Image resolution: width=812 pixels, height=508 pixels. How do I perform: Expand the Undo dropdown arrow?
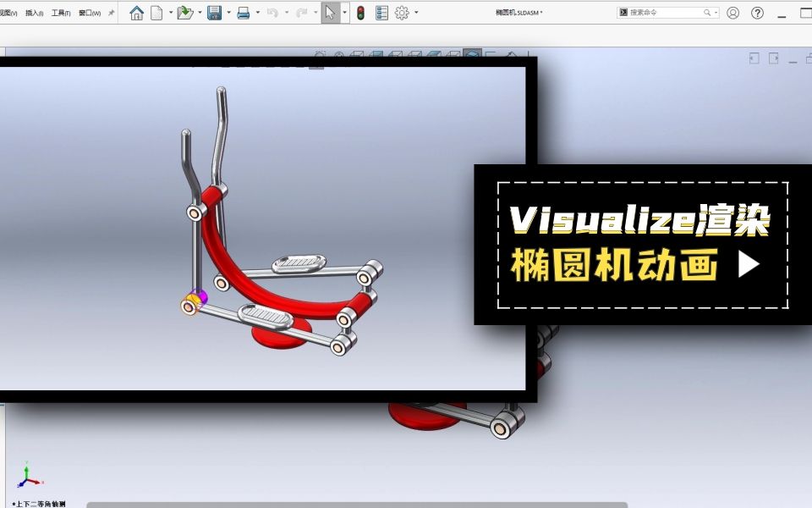click(286, 12)
